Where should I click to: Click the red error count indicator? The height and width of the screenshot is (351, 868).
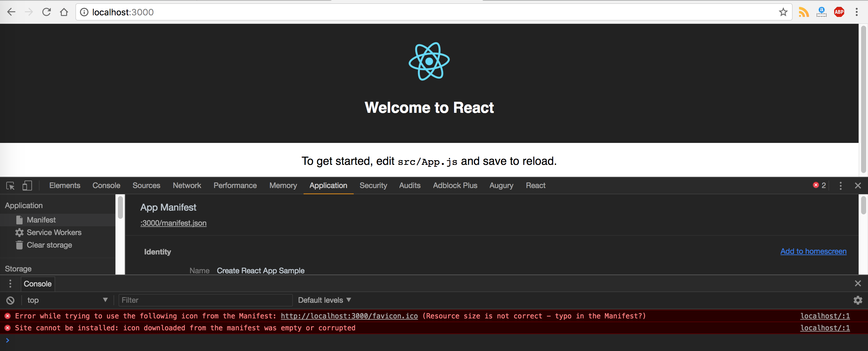pyautogui.click(x=819, y=185)
